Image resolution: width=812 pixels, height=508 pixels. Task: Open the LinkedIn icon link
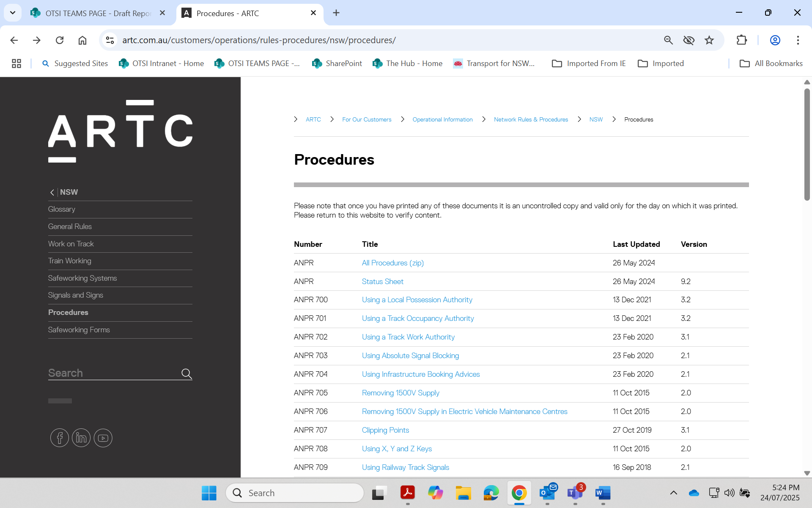click(x=81, y=438)
